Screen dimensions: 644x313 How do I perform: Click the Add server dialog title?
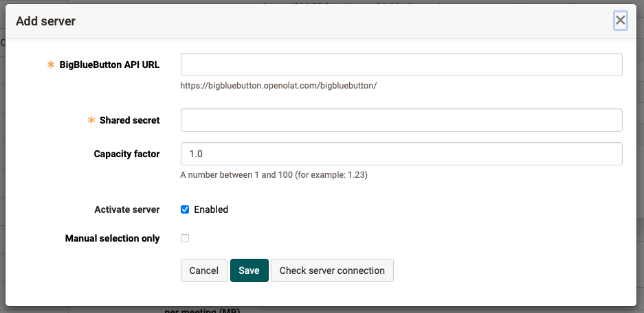[x=45, y=21]
